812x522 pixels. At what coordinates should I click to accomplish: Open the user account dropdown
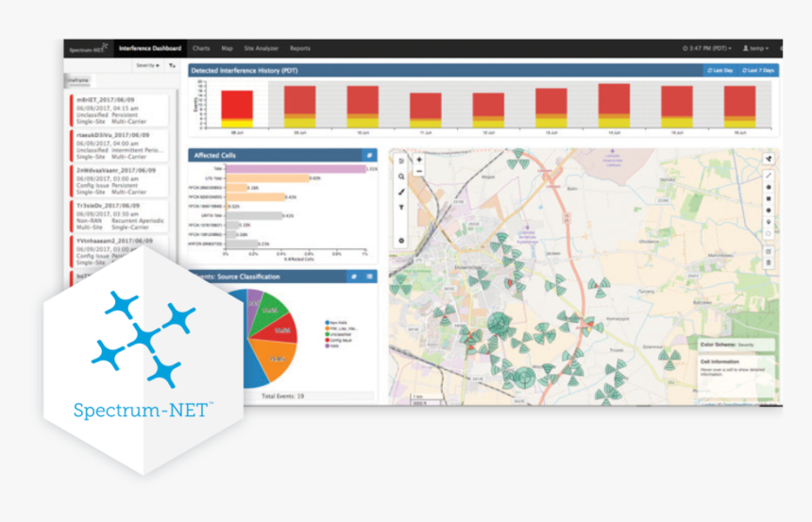[x=755, y=48]
